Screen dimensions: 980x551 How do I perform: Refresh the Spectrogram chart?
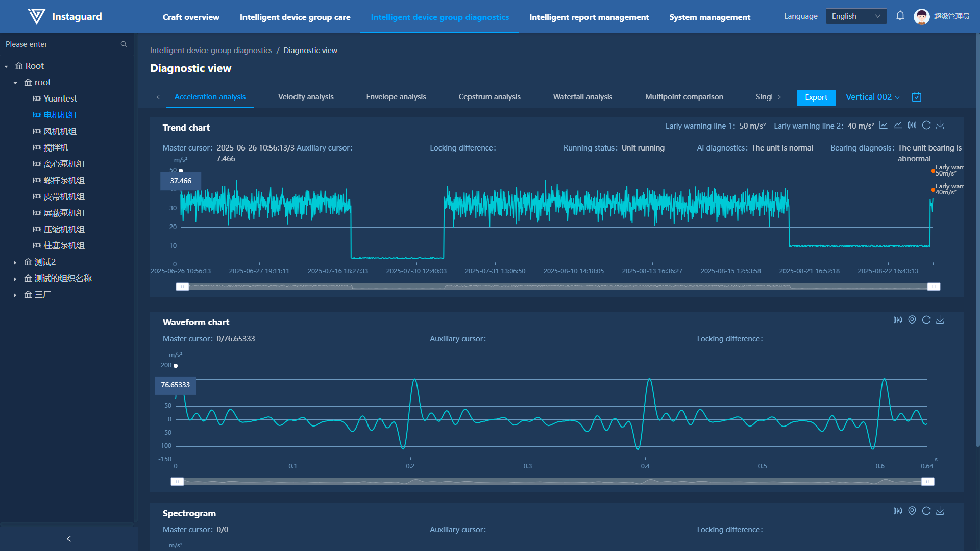926,511
